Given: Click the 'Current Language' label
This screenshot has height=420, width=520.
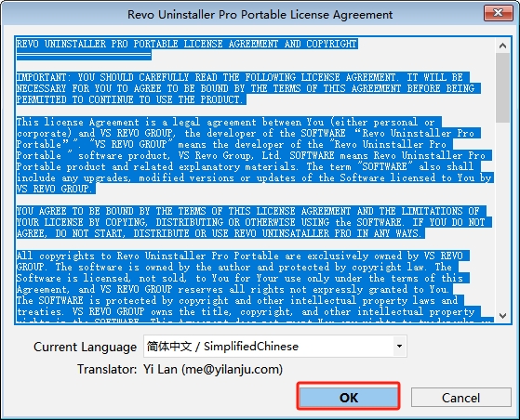Looking at the screenshot, I should point(85,347).
